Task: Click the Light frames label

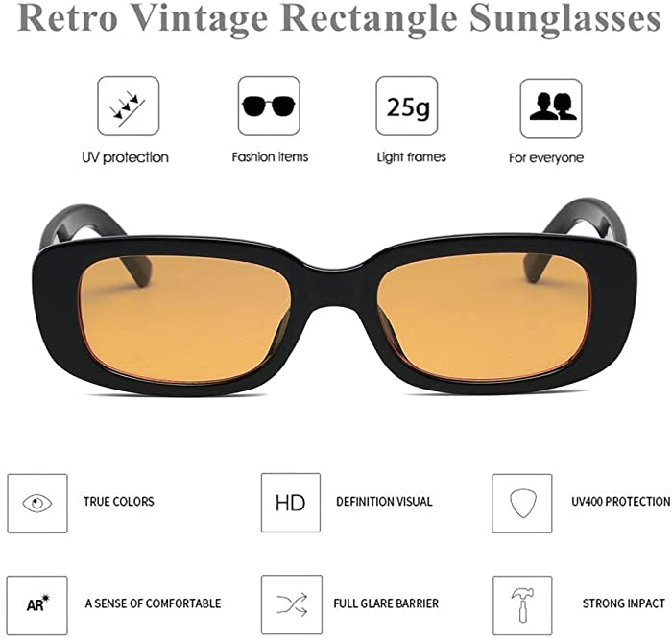Action: coord(412,157)
